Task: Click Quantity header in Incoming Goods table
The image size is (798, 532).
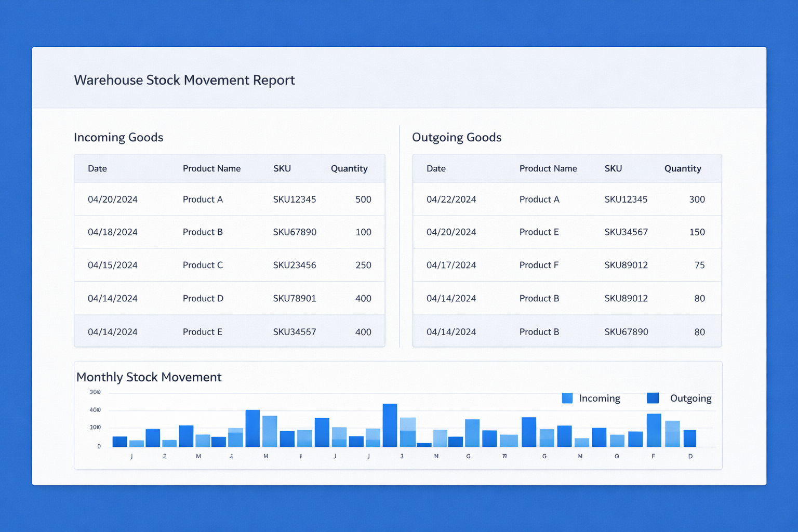Action: [349, 168]
